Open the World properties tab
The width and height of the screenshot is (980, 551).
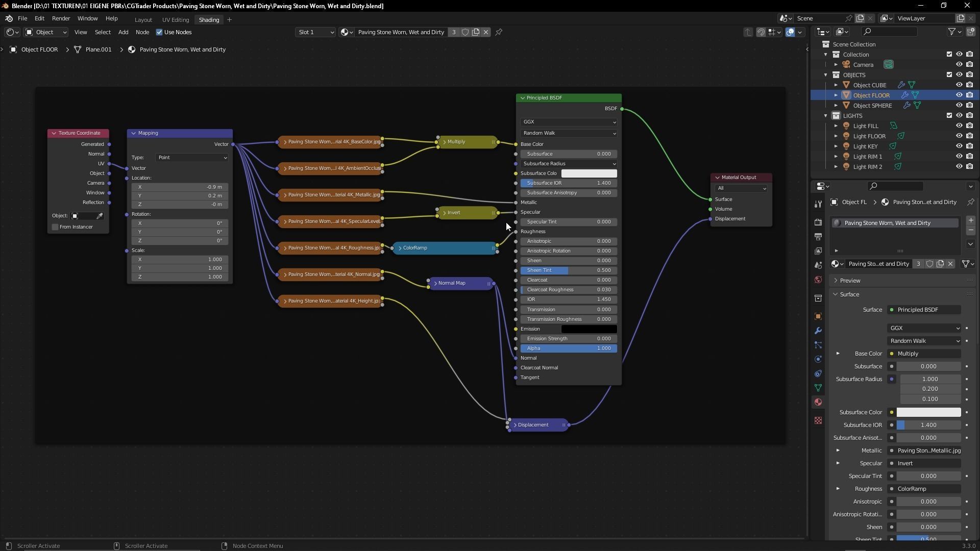tap(818, 280)
